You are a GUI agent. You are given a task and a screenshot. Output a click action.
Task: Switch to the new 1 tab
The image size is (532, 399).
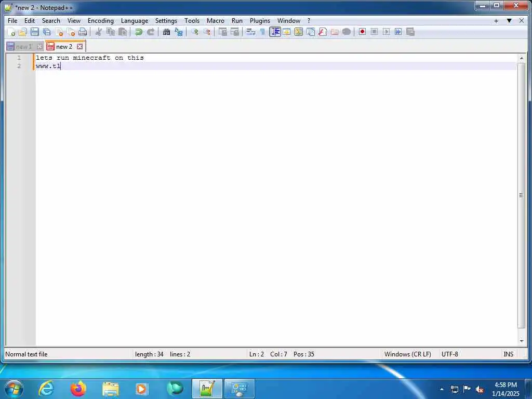point(24,46)
